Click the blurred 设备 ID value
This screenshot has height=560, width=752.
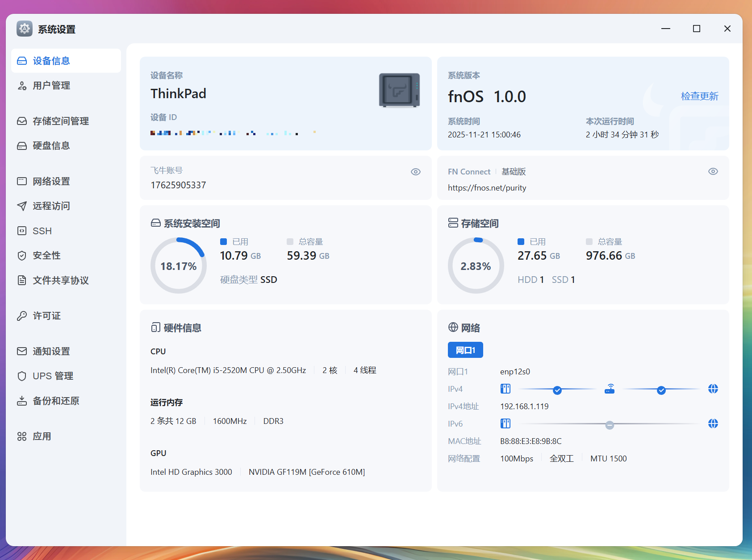[x=234, y=133]
